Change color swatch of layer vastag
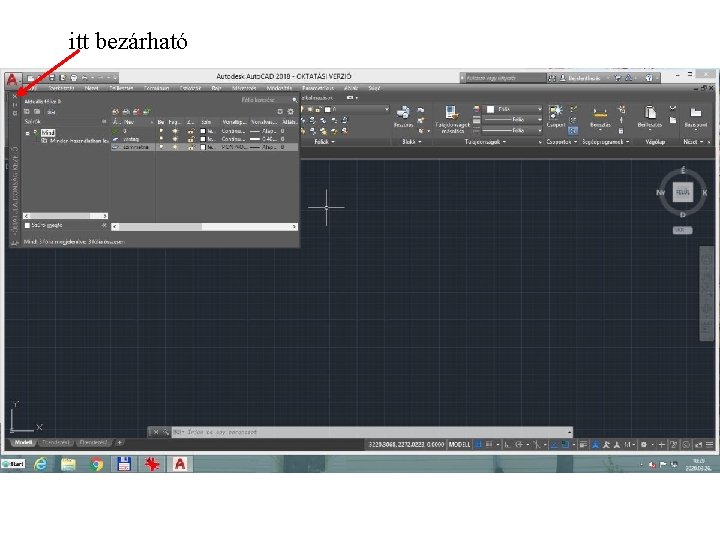This screenshot has width=720, height=540. [x=203, y=139]
